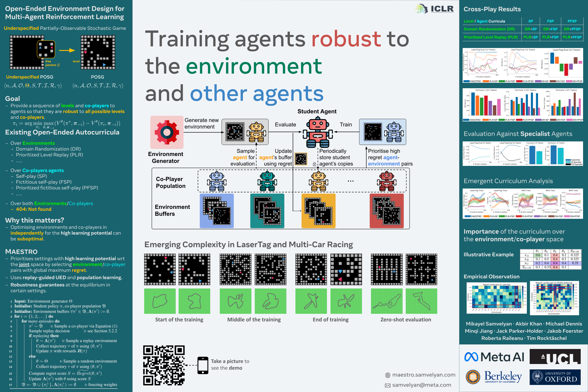Click the Regret Landscape on LaserTag heatmap
The image size is (588, 392).
(x=496, y=297)
